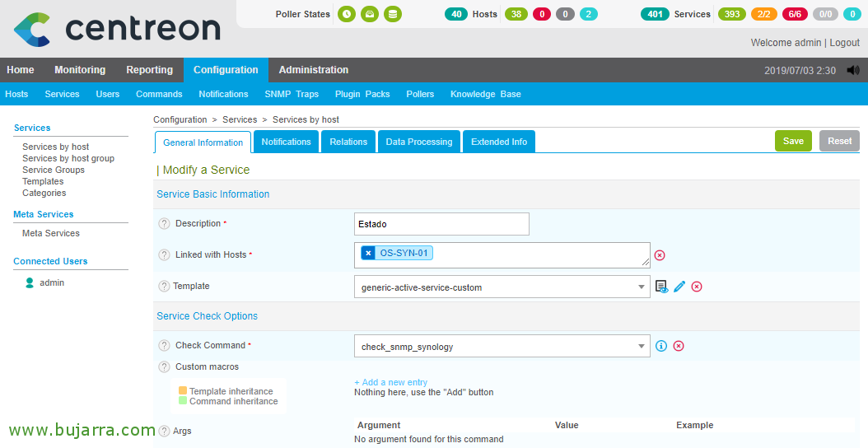Mute sound using the speaker icon
This screenshot has width=868, height=448.
pyautogui.click(x=852, y=71)
